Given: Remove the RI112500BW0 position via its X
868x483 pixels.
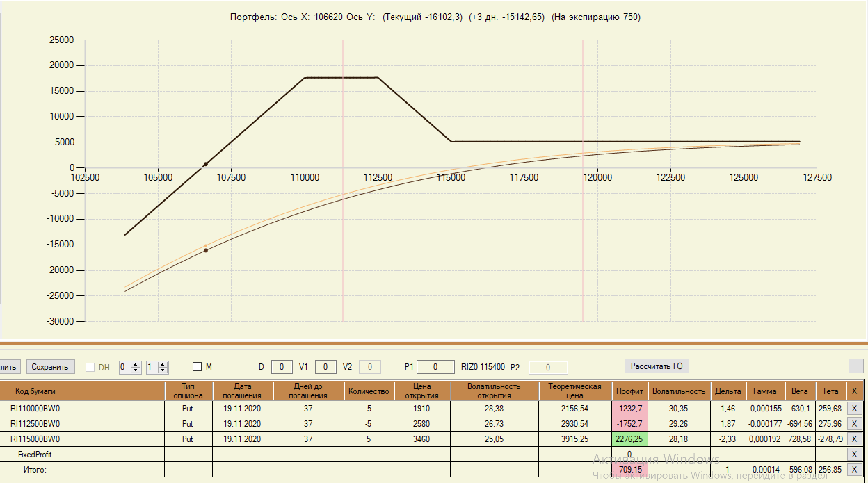Looking at the screenshot, I should pos(854,424).
